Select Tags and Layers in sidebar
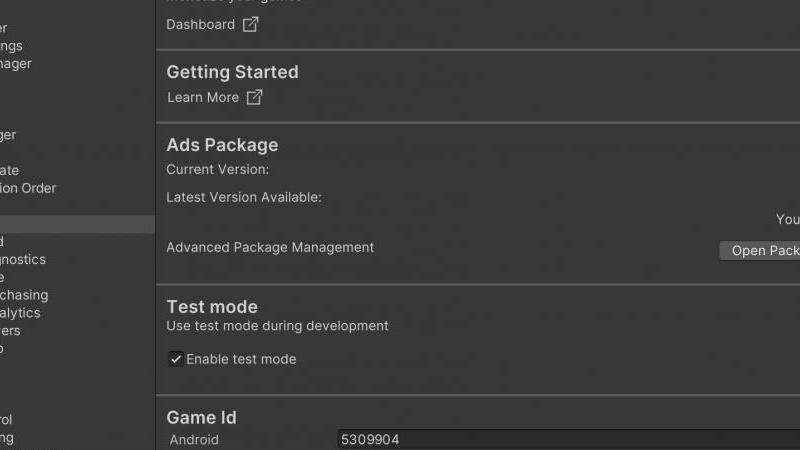Screen dimensions: 800x450 [10, 331]
